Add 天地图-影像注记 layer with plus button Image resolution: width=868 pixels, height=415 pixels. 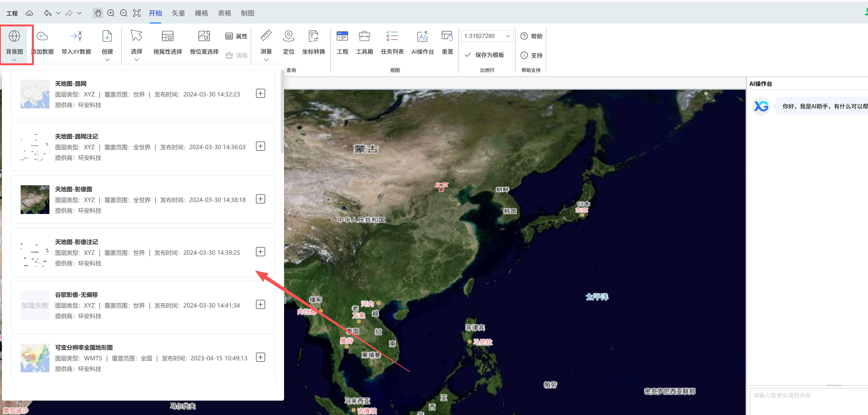[x=261, y=252]
